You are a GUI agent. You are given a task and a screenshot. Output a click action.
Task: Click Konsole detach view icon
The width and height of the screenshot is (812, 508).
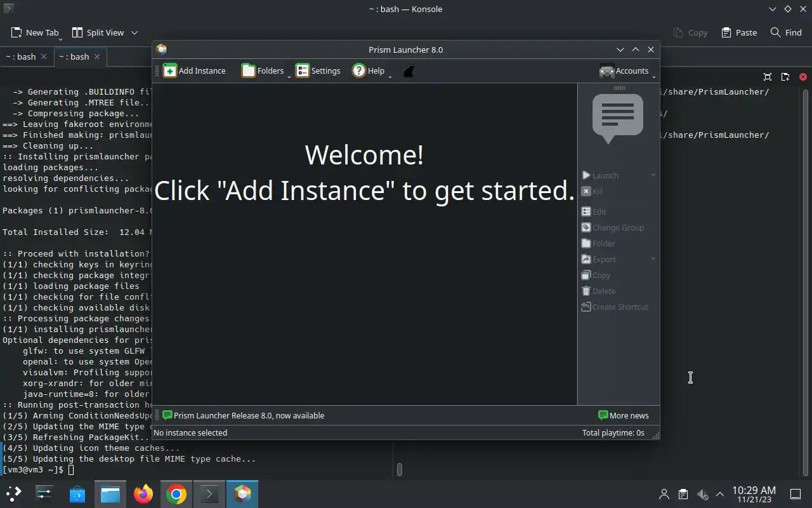[785, 77]
